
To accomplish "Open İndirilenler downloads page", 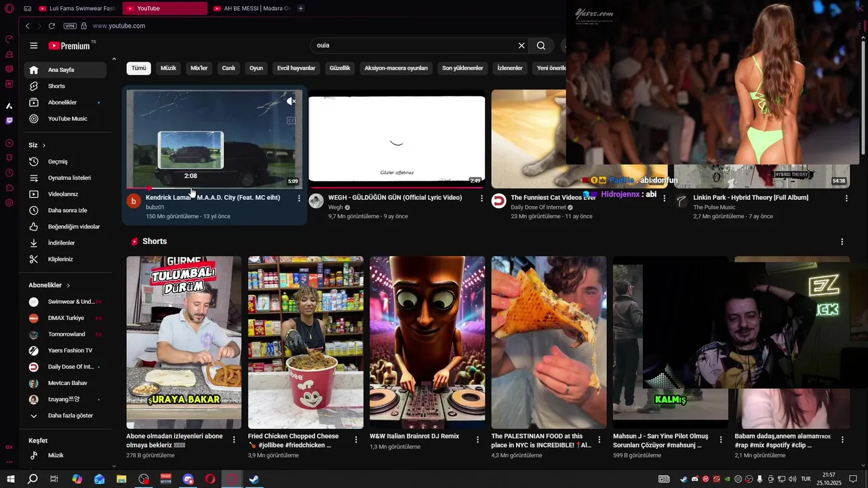I will [65, 243].
